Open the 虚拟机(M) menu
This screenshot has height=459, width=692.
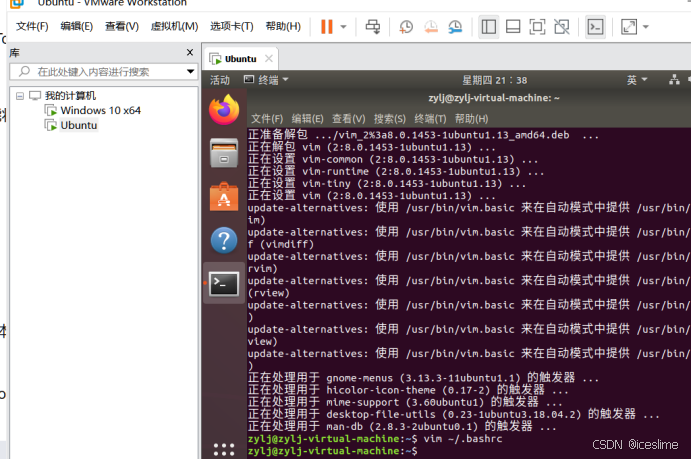tap(174, 26)
